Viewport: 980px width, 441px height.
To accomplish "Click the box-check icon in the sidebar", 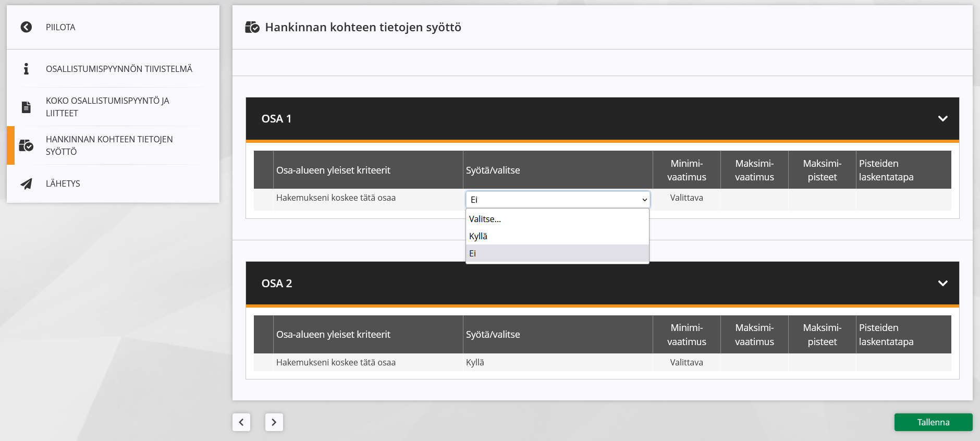I will (26, 145).
